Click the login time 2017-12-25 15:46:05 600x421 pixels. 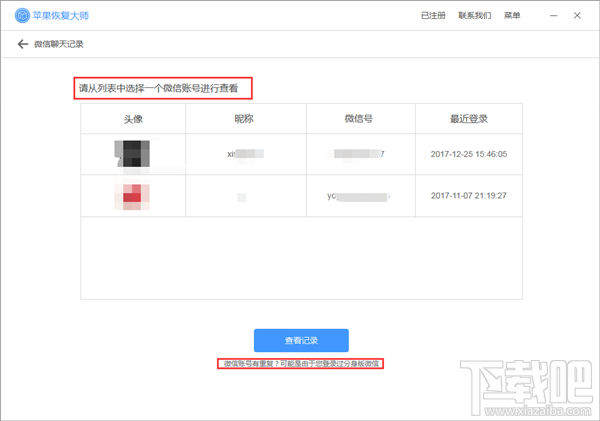coord(469,154)
